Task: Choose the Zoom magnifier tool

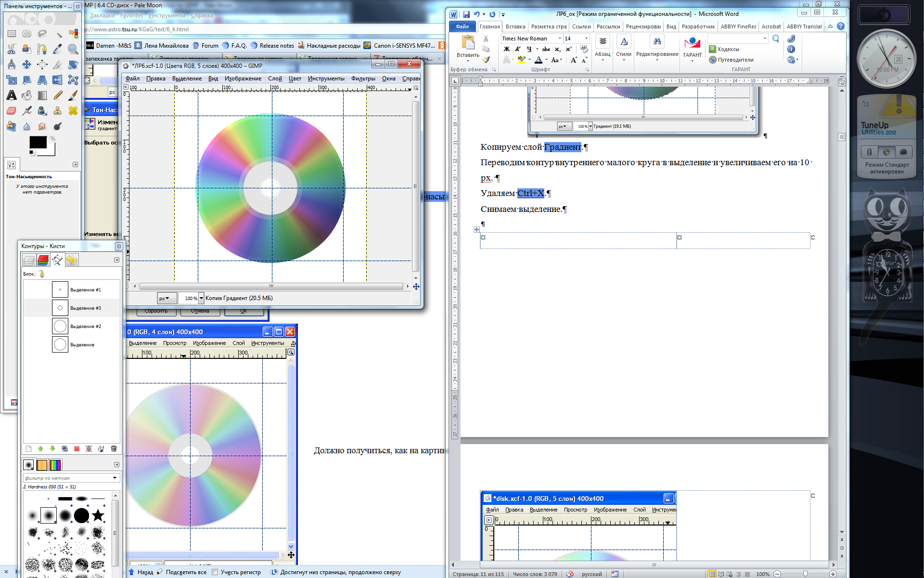Action: pos(73,49)
